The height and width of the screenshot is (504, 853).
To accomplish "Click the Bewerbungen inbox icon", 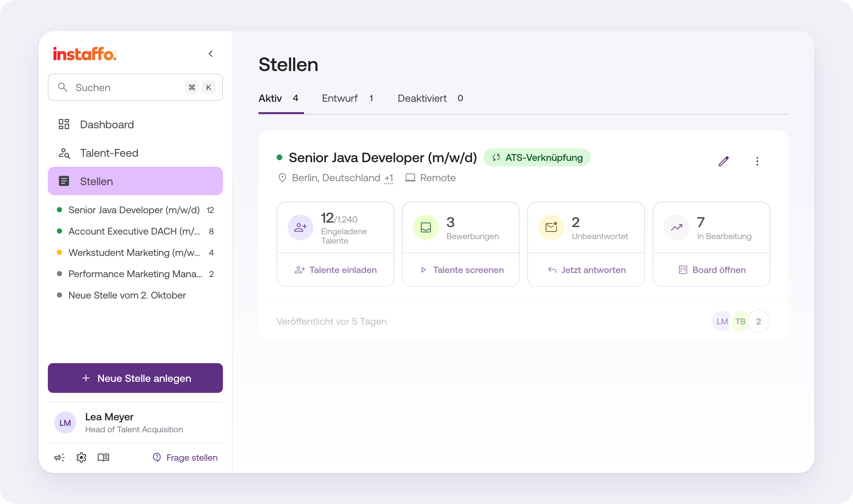I will click(x=426, y=227).
